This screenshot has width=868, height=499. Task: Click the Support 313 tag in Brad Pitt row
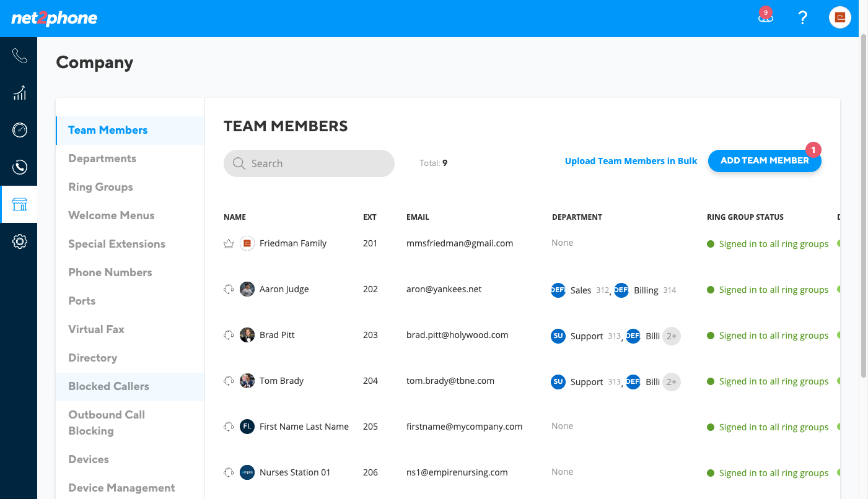pos(586,336)
